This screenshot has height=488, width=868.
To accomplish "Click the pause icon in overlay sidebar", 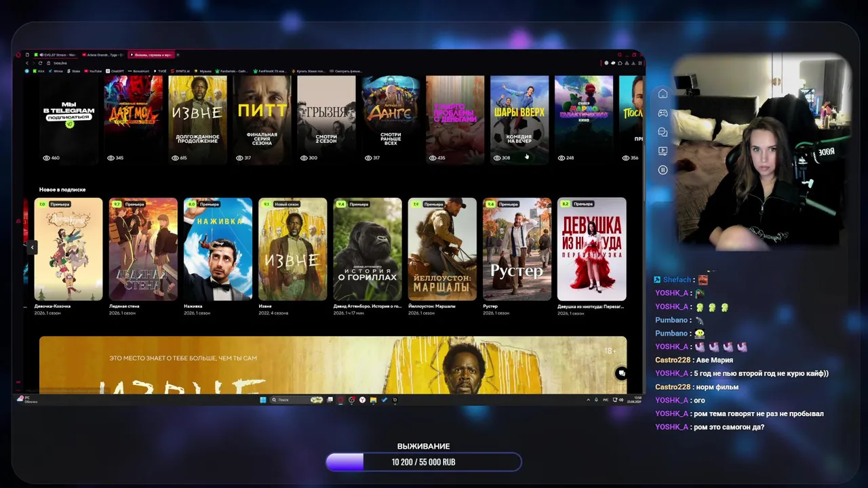I will pyautogui.click(x=663, y=170).
